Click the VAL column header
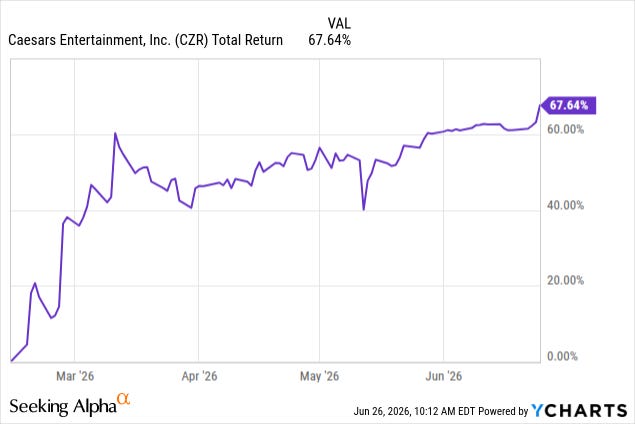This screenshot has height=424, width=635. 339,23
